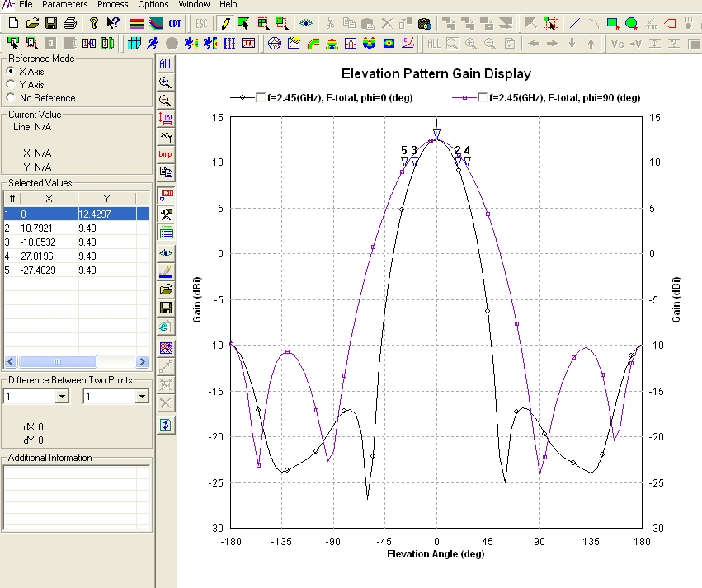This screenshot has height=588, width=702.
Task: Click the floppy disk icon in vertical toolbar
Action: (166, 308)
